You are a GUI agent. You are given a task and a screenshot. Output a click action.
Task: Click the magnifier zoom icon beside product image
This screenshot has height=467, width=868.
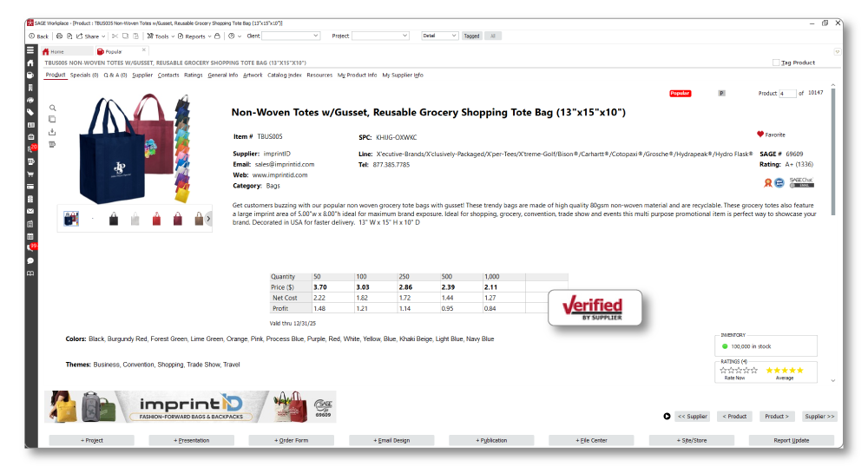click(52, 108)
